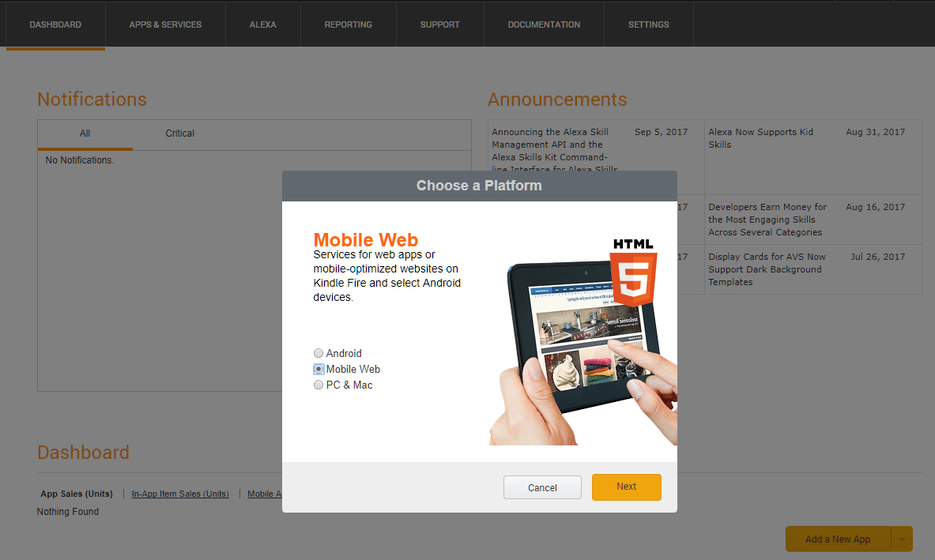Open Developers Earn Money for Engaging Skills announcement
The width and height of the screenshot is (935, 560).
tap(767, 220)
